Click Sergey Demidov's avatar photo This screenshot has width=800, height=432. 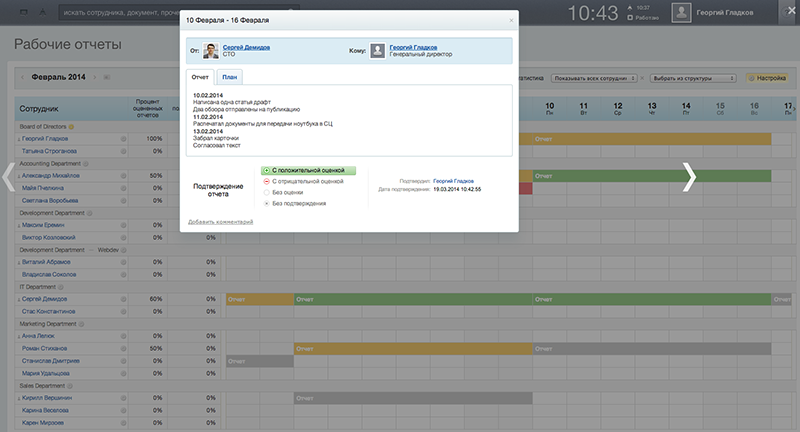(x=210, y=51)
